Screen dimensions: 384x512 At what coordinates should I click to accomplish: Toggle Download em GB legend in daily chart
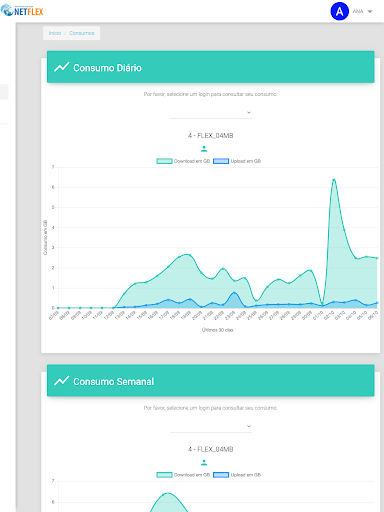(x=183, y=161)
